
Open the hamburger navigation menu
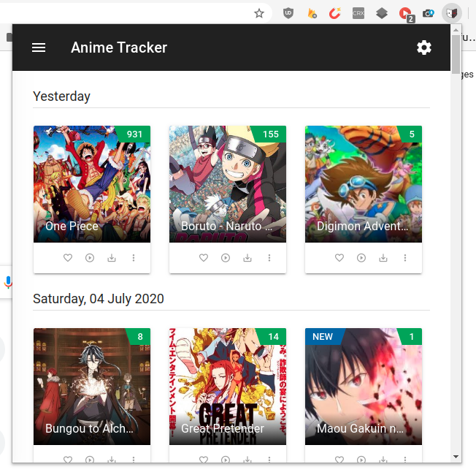pos(39,47)
